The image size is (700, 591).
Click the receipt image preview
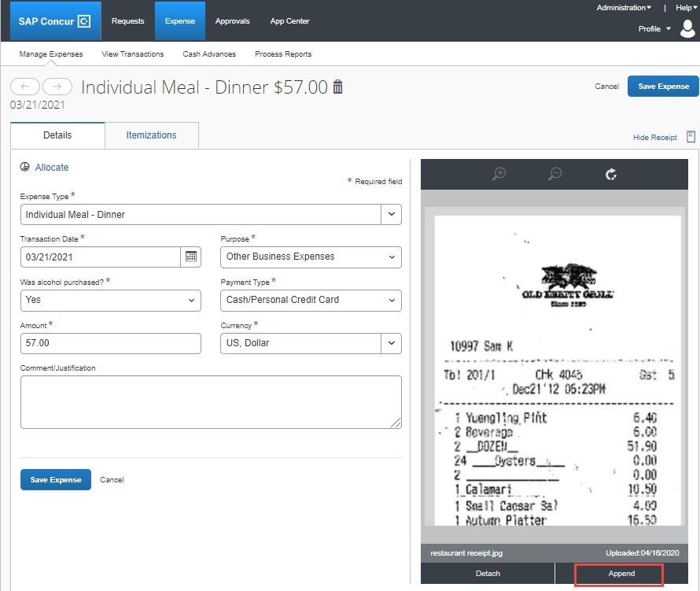(557, 371)
